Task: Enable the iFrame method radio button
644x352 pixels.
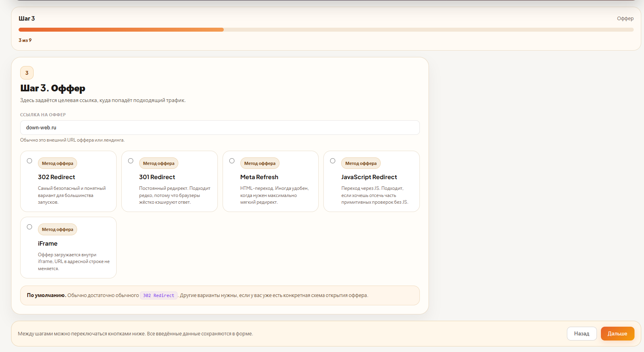Action: pyautogui.click(x=30, y=227)
